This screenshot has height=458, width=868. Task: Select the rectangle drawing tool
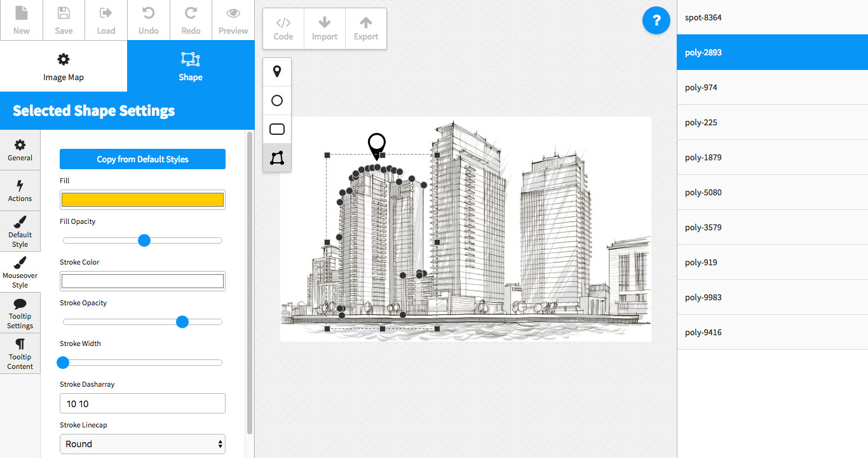click(277, 129)
